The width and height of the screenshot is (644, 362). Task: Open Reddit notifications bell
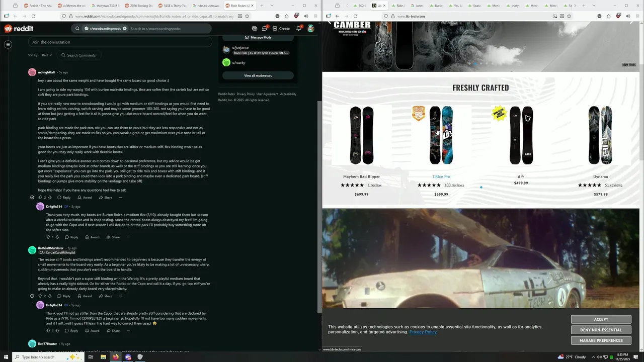(298, 29)
